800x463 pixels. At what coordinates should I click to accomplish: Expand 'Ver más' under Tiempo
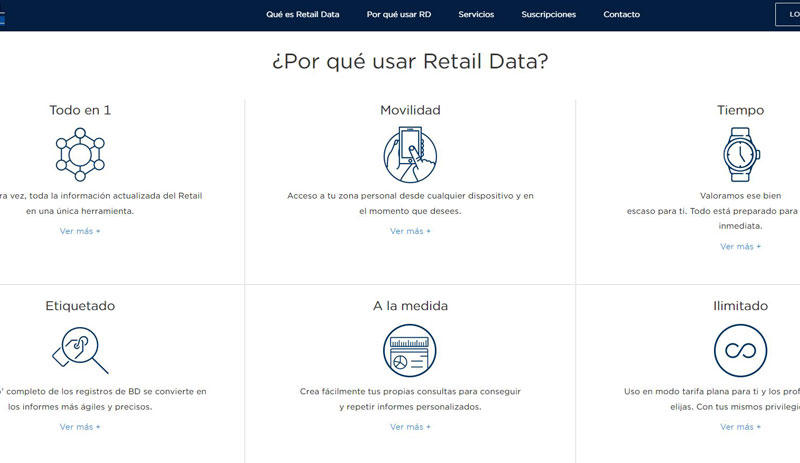(x=740, y=247)
